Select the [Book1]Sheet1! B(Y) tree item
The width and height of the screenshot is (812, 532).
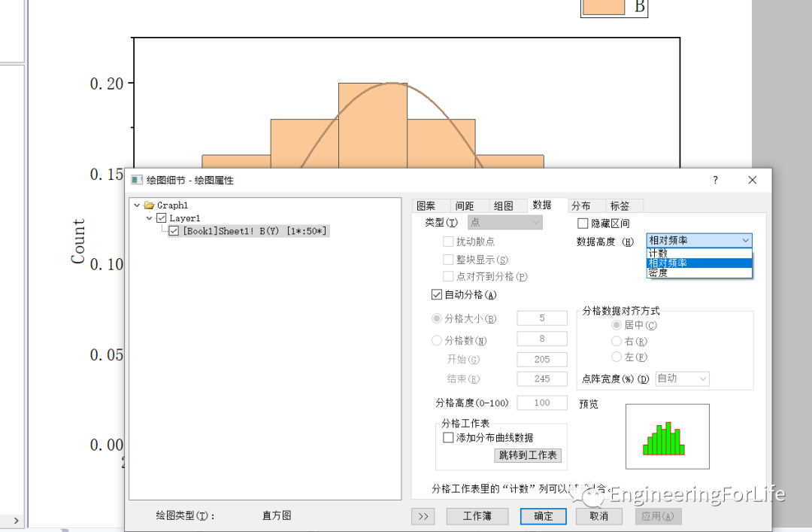click(256, 231)
